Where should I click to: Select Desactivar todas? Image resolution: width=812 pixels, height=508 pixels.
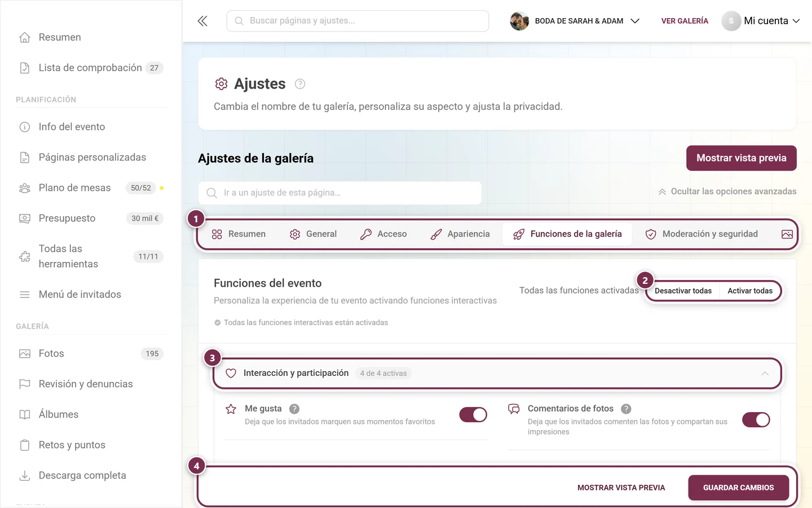point(683,291)
